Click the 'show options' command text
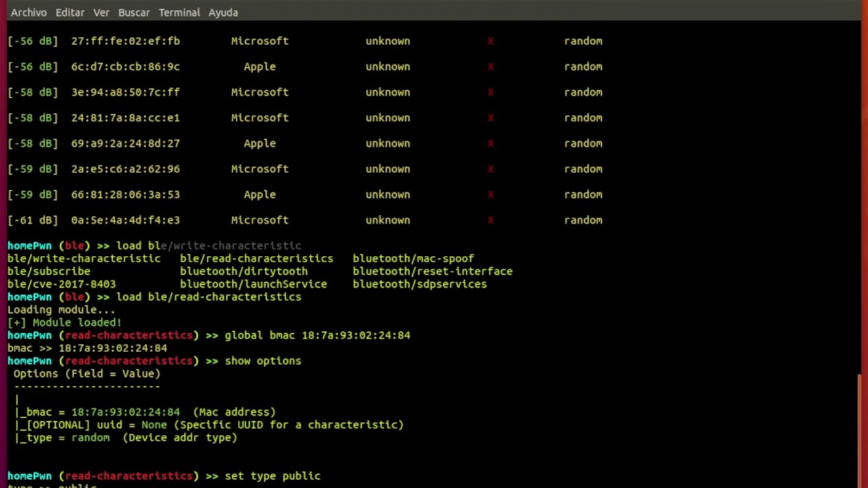The width and height of the screenshot is (868, 488). coord(263,361)
